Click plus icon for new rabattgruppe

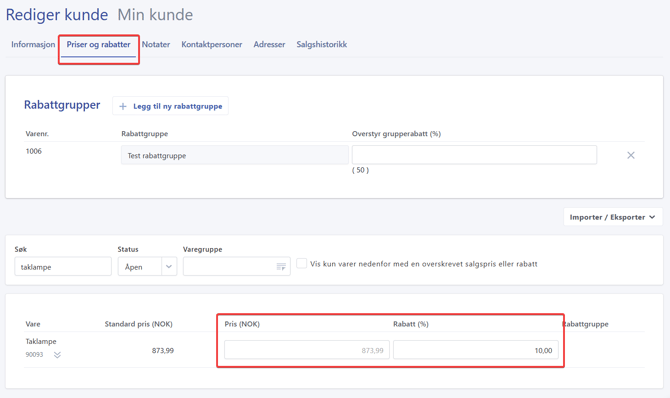coord(123,106)
